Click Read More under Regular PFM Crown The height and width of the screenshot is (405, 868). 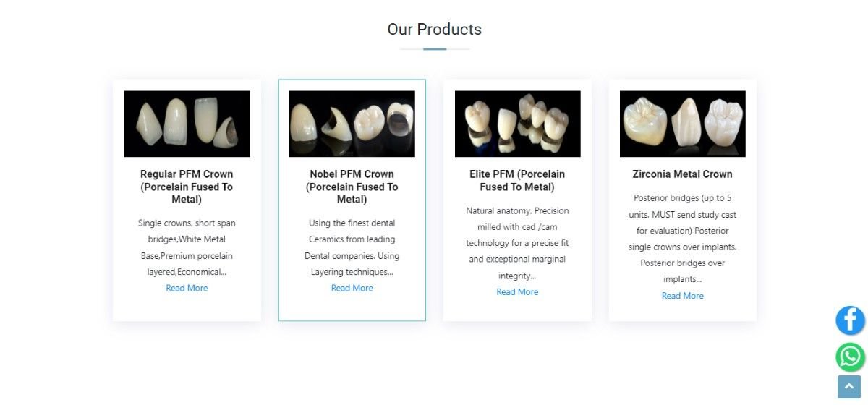pyautogui.click(x=187, y=288)
